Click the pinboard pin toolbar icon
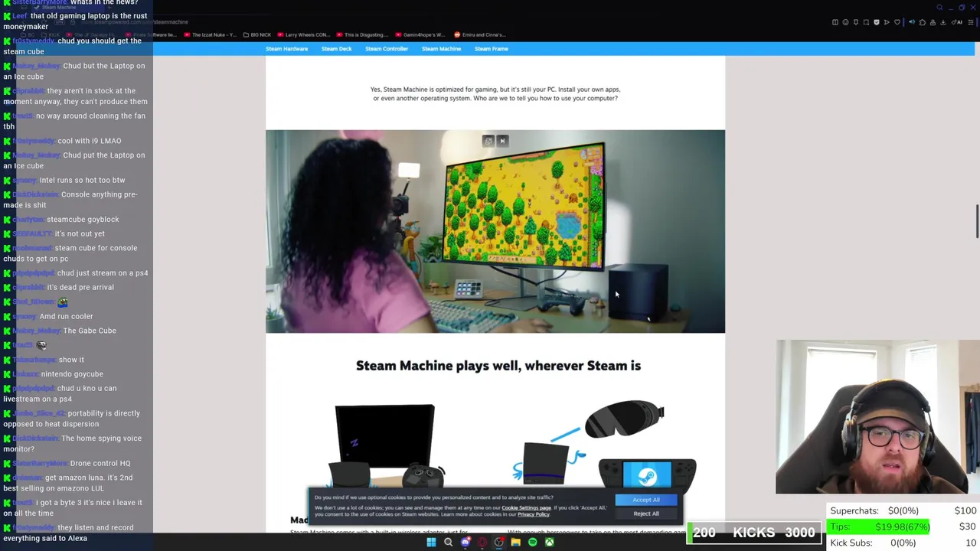The height and width of the screenshot is (551, 980). (x=856, y=22)
